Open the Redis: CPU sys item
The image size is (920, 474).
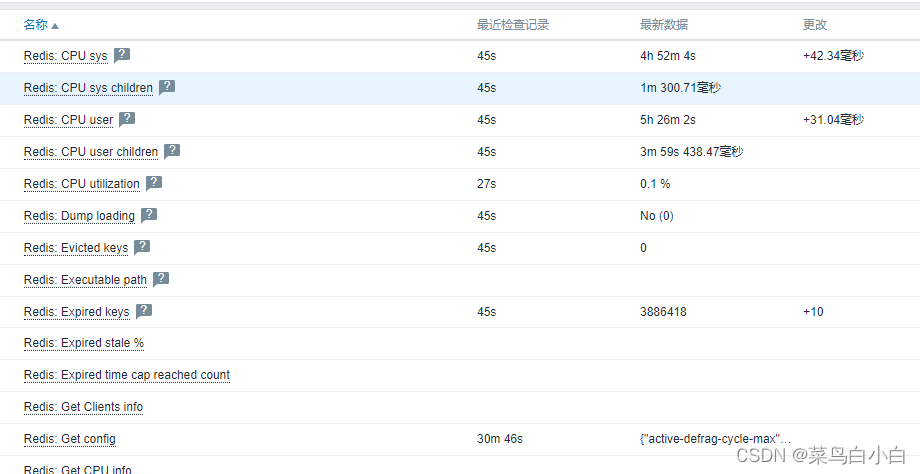[66, 56]
